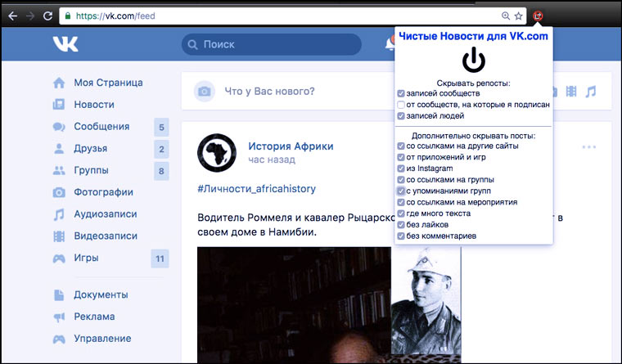
Task: Go to Новости in the sidebar
Action: click(94, 105)
